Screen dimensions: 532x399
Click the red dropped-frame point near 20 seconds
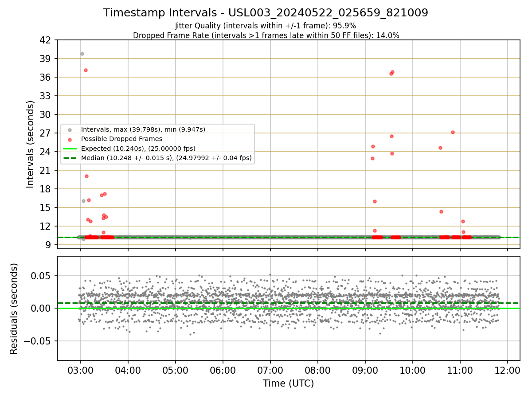(86, 176)
